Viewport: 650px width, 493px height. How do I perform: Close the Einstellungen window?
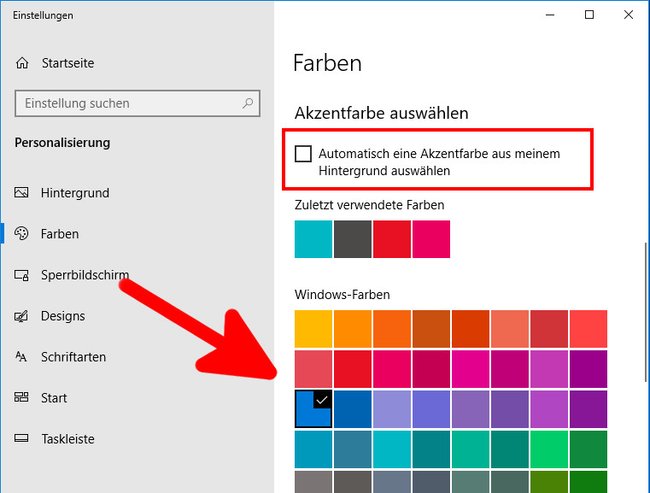[628, 15]
